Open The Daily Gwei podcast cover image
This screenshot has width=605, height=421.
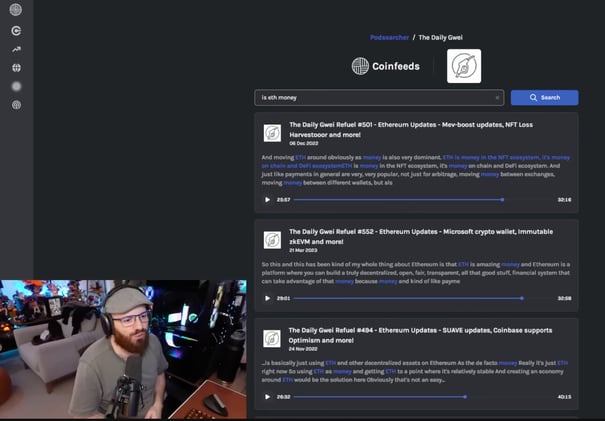pos(464,66)
